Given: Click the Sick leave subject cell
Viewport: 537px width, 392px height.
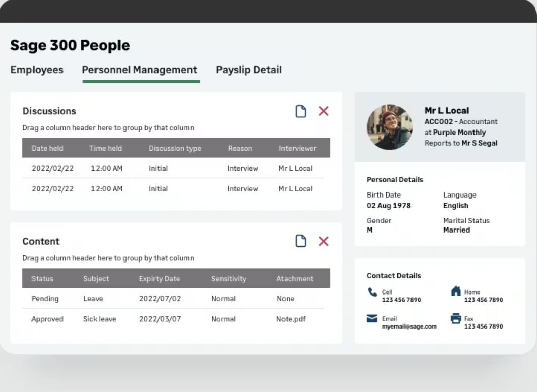Looking at the screenshot, I should (100, 319).
